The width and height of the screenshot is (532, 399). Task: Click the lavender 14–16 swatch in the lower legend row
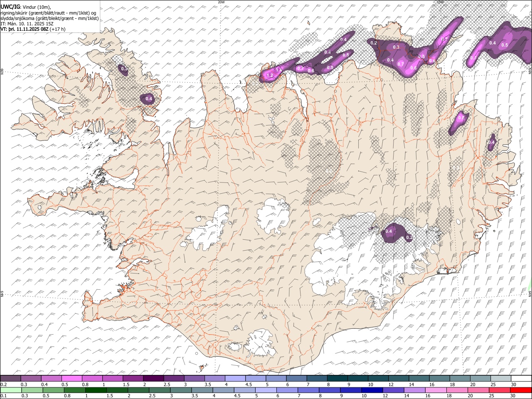414,390
